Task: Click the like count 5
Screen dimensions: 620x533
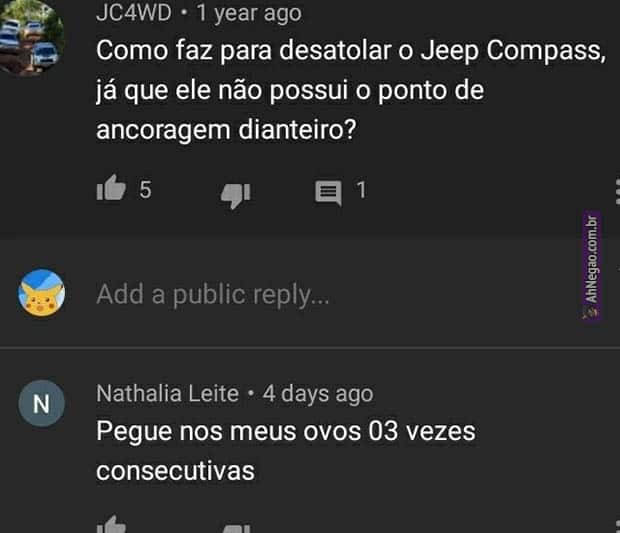Action: 145,190
